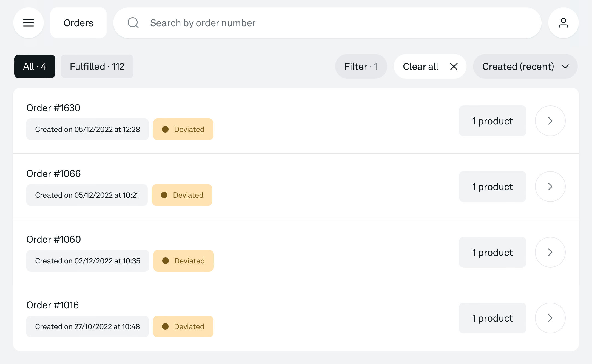This screenshot has width=592, height=364.
Task: Click Deviated badge on Order #1630
Action: point(183,129)
